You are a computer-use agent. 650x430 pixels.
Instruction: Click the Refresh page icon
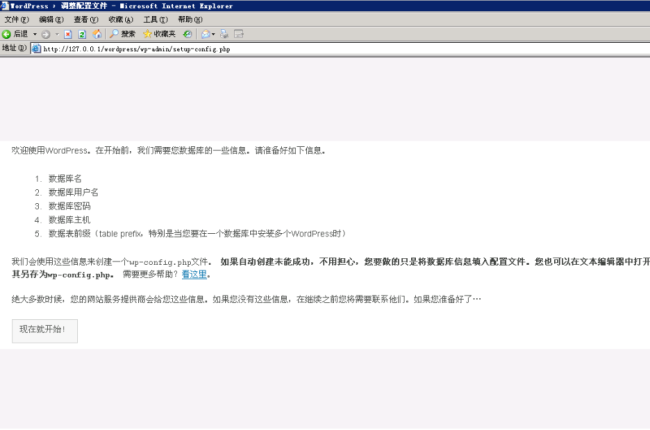click(x=82, y=34)
